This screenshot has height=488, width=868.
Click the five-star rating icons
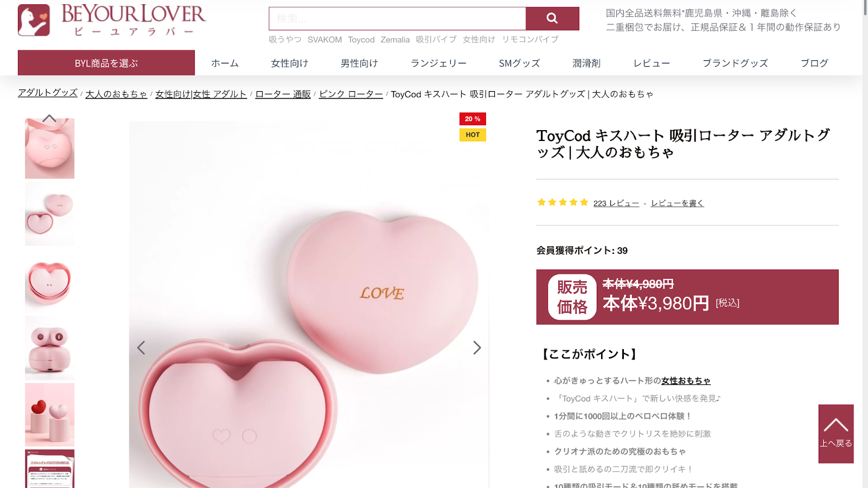point(563,202)
